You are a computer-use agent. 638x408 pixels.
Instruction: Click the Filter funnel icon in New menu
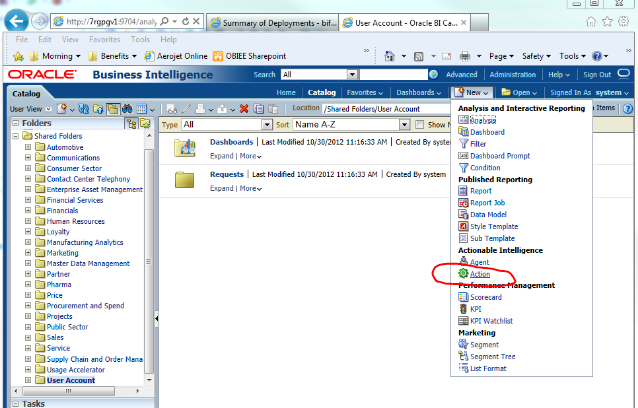click(x=463, y=144)
